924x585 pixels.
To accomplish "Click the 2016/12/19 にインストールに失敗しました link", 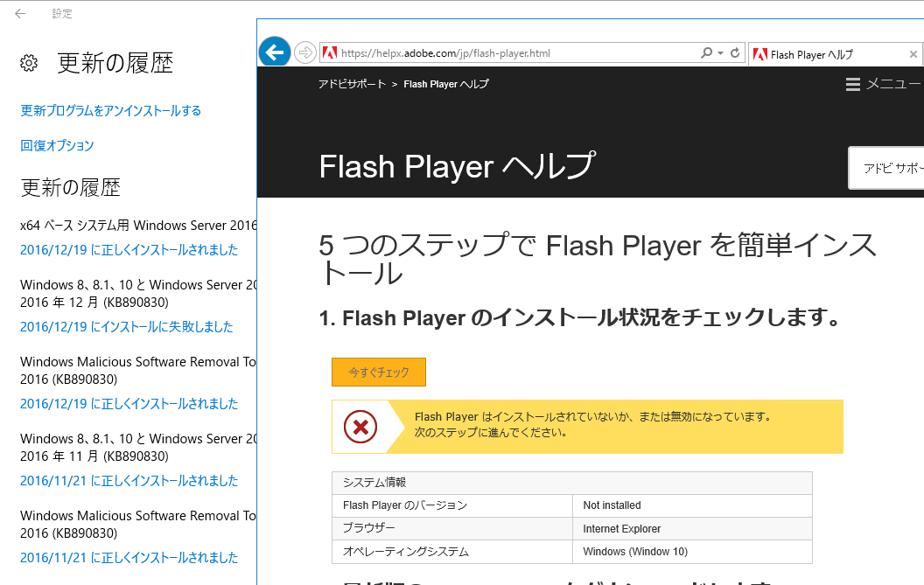I will [x=127, y=327].
